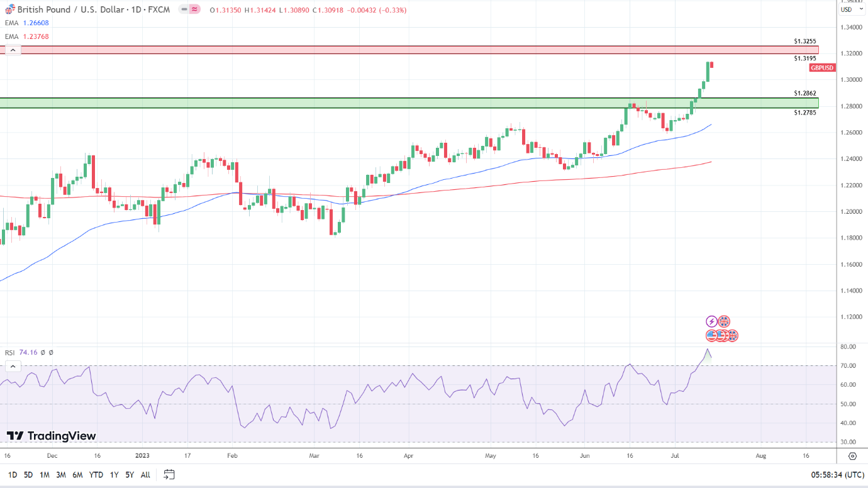Click the C1.30918 close value
Viewport: 868px width, 488px height.
pyautogui.click(x=328, y=10)
